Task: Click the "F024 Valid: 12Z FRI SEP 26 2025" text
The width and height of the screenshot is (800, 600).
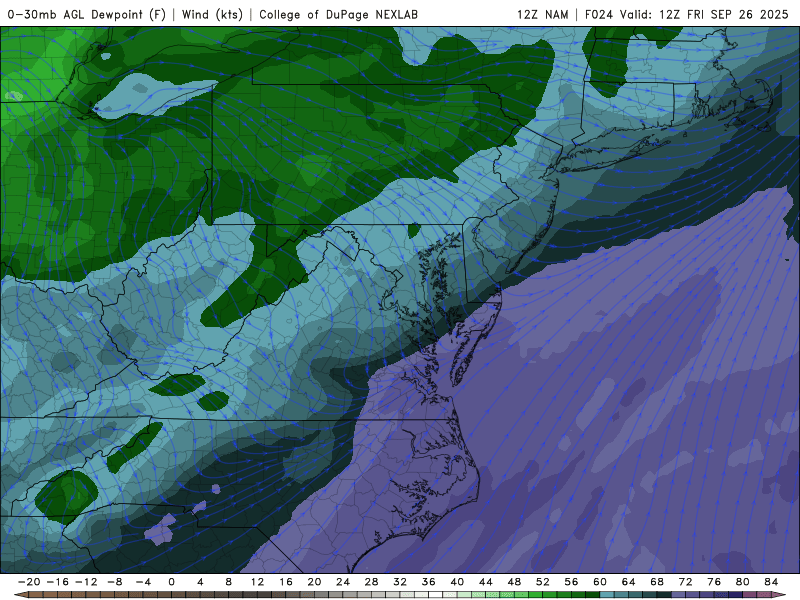Action: pos(687,14)
